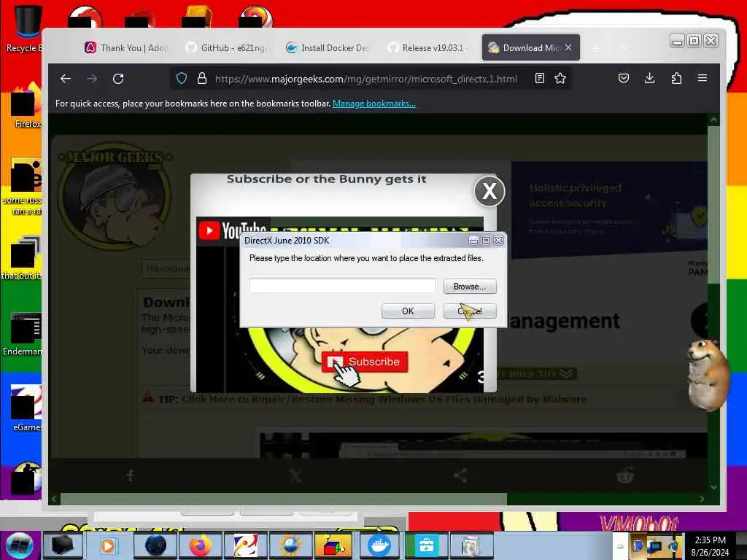The image size is (747, 560).
Task: Open the extensions puzzle-piece menu
Action: tap(676, 78)
